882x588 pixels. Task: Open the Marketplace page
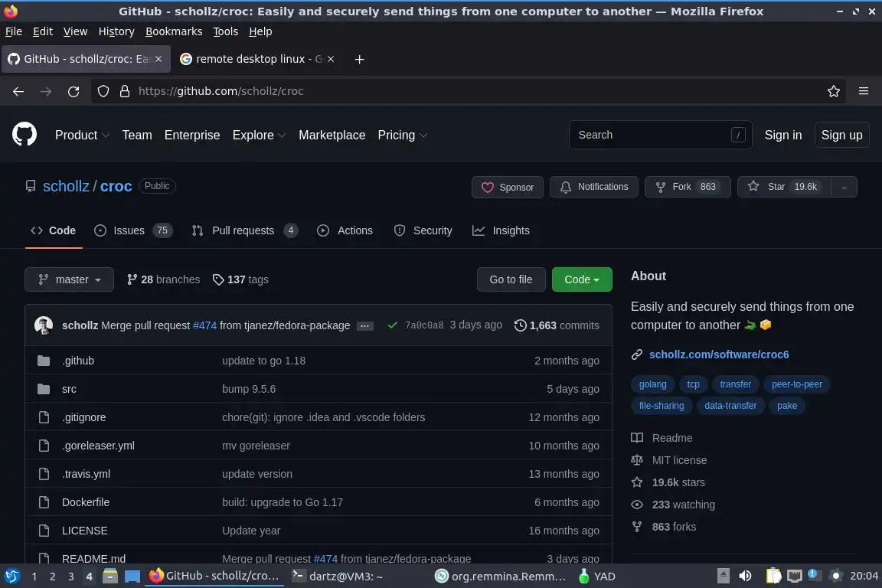pos(332,135)
